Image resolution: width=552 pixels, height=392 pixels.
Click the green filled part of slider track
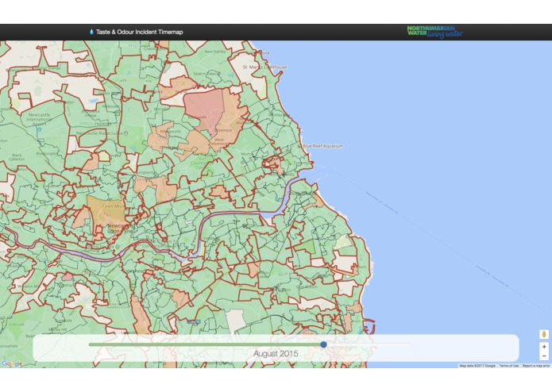pyautogui.click(x=205, y=344)
